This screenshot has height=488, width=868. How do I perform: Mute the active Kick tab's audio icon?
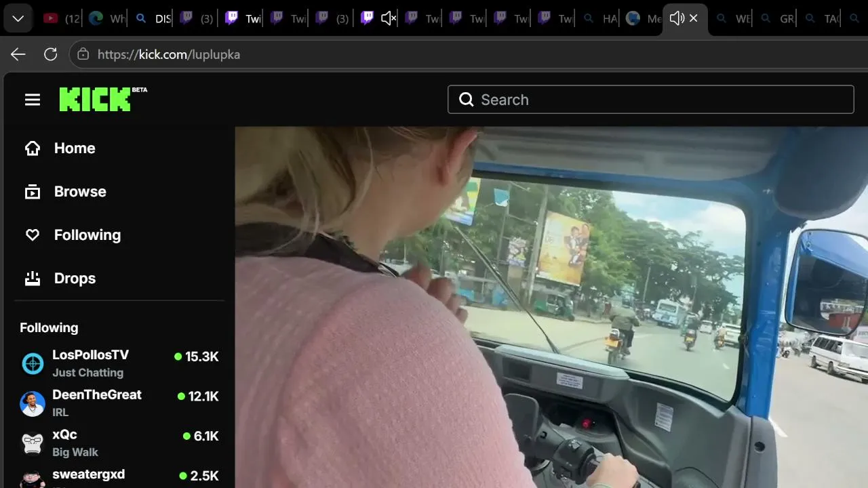point(676,18)
